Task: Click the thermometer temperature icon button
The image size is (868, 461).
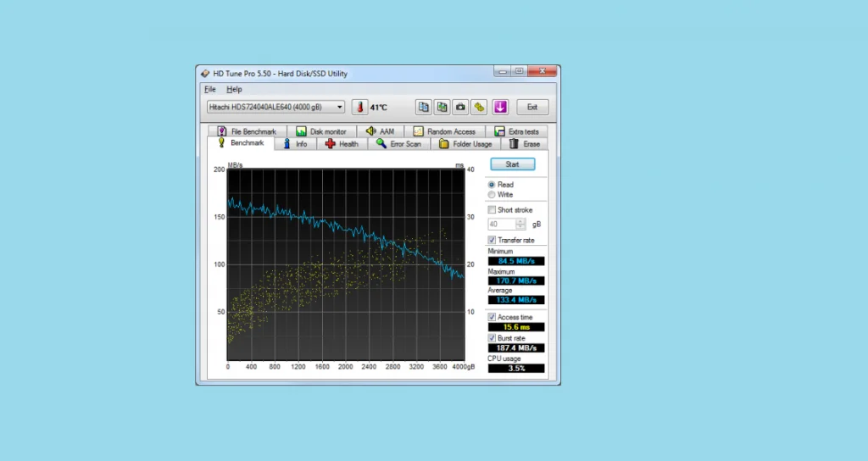Action: 359,107
